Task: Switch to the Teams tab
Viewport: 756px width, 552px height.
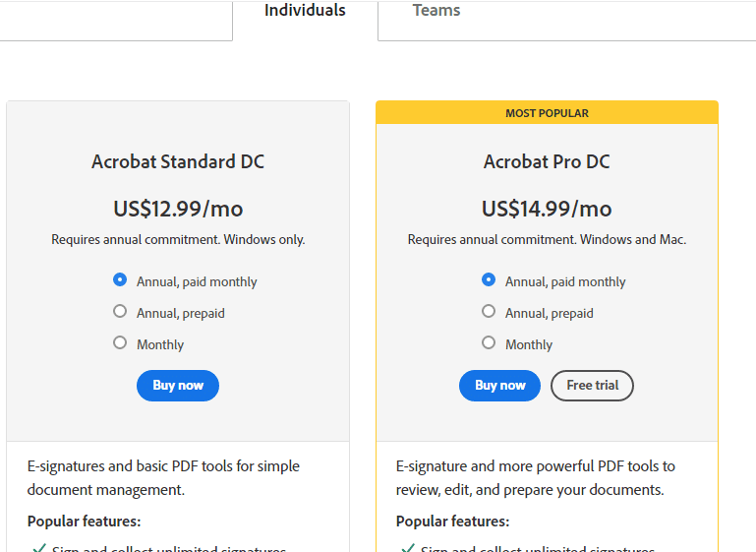Action: click(436, 11)
